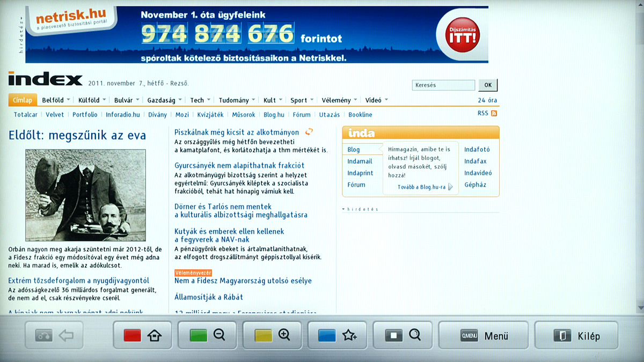The image size is (644, 362).
Task: Select Indaprint in the inda panel
Action: (360, 173)
